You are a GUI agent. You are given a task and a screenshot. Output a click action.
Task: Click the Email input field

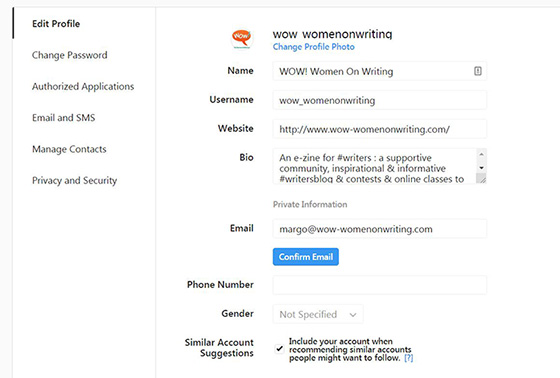[x=380, y=229]
